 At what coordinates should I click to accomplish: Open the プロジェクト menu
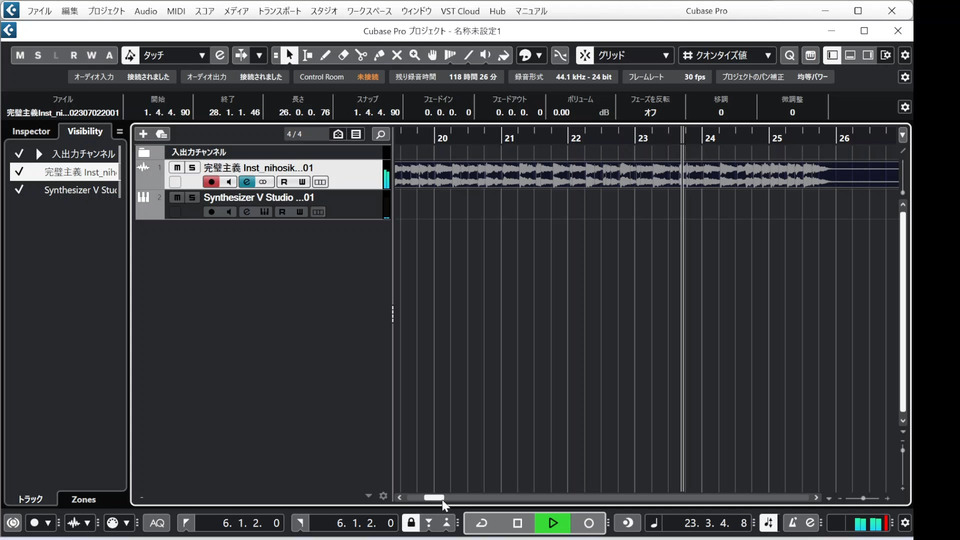coord(107,11)
